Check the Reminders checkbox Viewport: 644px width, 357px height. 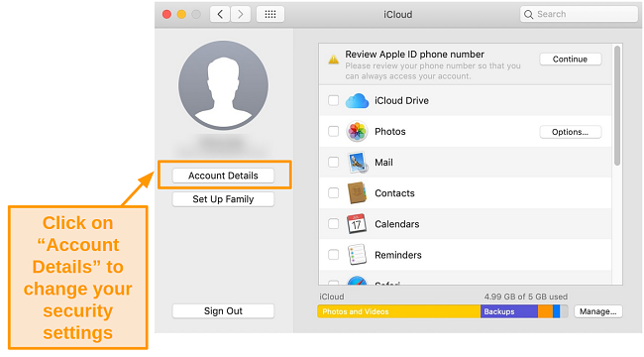pos(334,255)
